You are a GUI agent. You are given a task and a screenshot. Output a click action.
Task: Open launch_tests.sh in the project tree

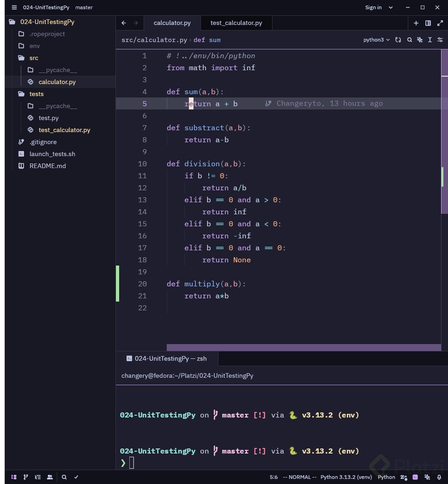(52, 154)
